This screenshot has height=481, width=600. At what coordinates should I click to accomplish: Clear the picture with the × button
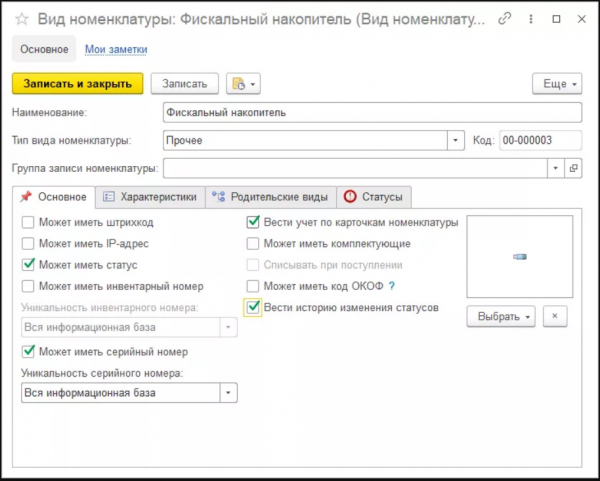555,316
